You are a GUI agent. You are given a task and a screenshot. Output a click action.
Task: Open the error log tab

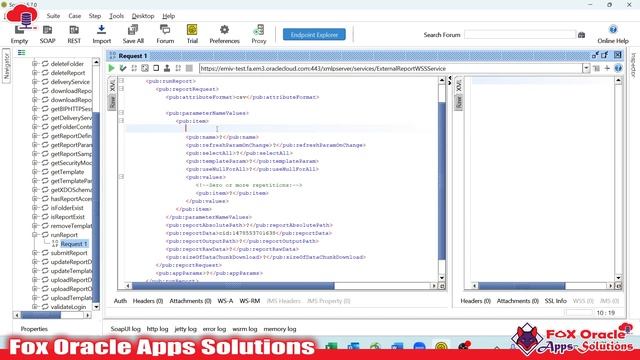point(214,329)
